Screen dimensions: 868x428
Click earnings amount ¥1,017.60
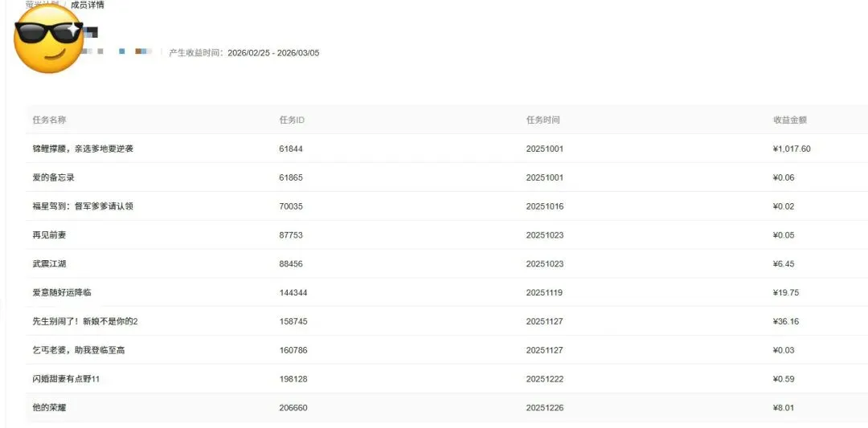(792, 149)
